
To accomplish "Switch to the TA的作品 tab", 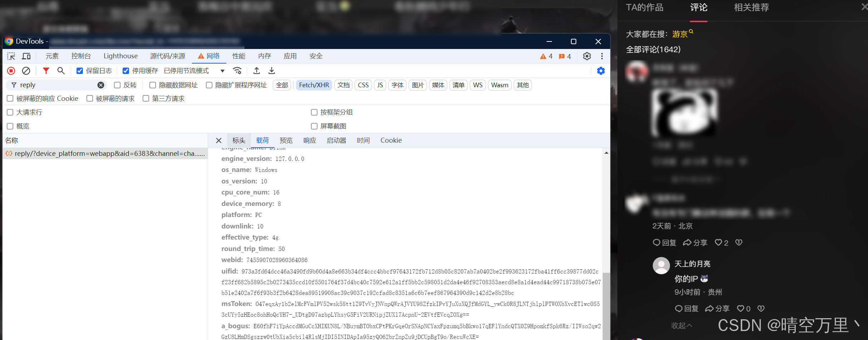I will pyautogui.click(x=644, y=7).
